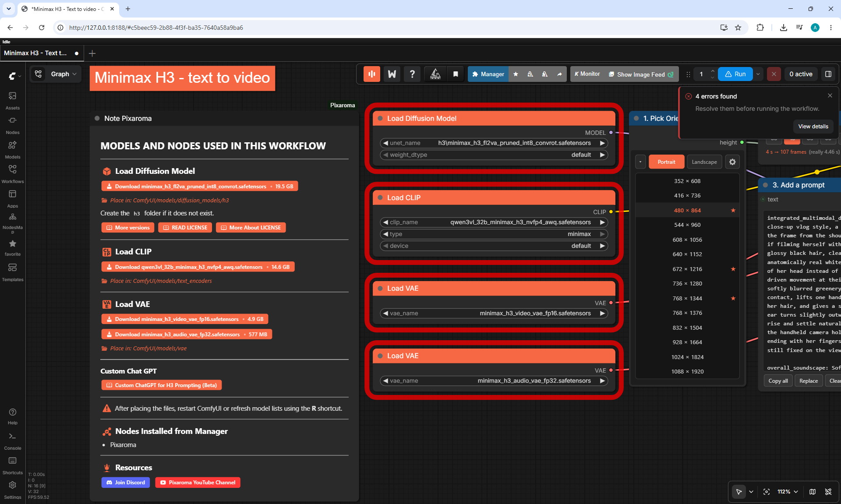Click View details in errors popup
The image size is (841, 504).
(x=813, y=127)
